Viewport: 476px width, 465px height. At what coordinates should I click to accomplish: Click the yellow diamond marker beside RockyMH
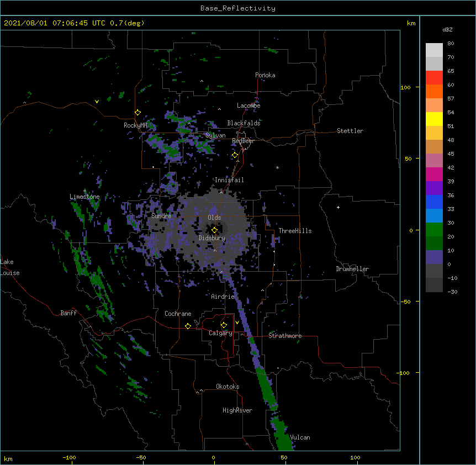137,113
